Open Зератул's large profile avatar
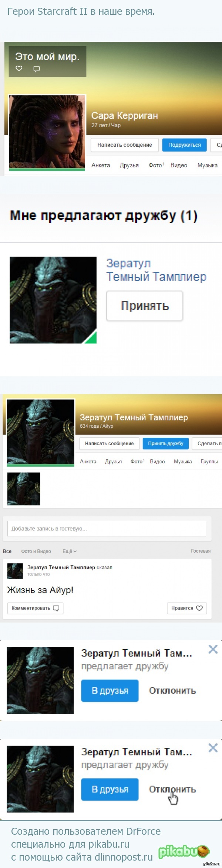222x868 pixels. click(x=41, y=433)
